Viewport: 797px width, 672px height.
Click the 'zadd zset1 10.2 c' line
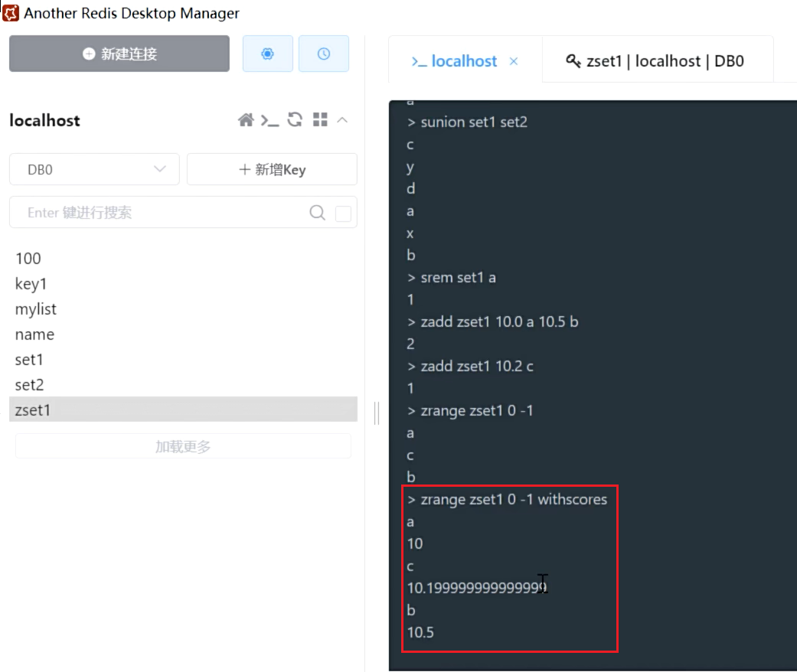(471, 367)
